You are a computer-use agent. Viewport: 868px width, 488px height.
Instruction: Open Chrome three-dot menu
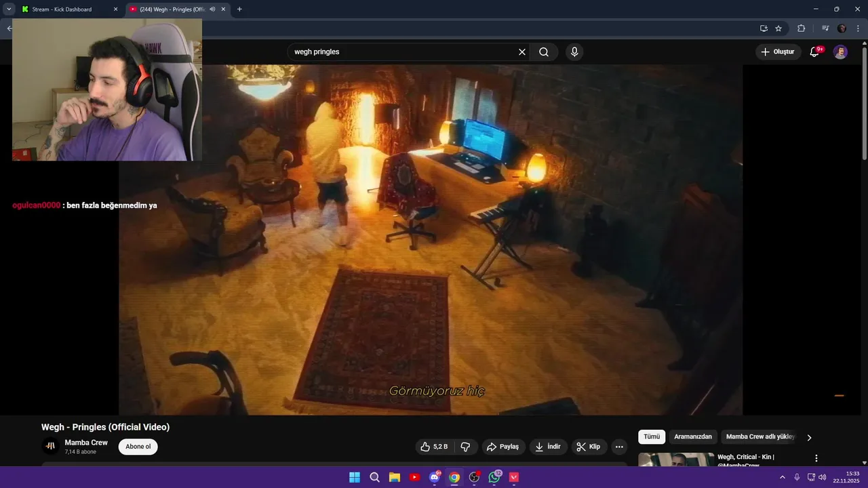click(858, 28)
